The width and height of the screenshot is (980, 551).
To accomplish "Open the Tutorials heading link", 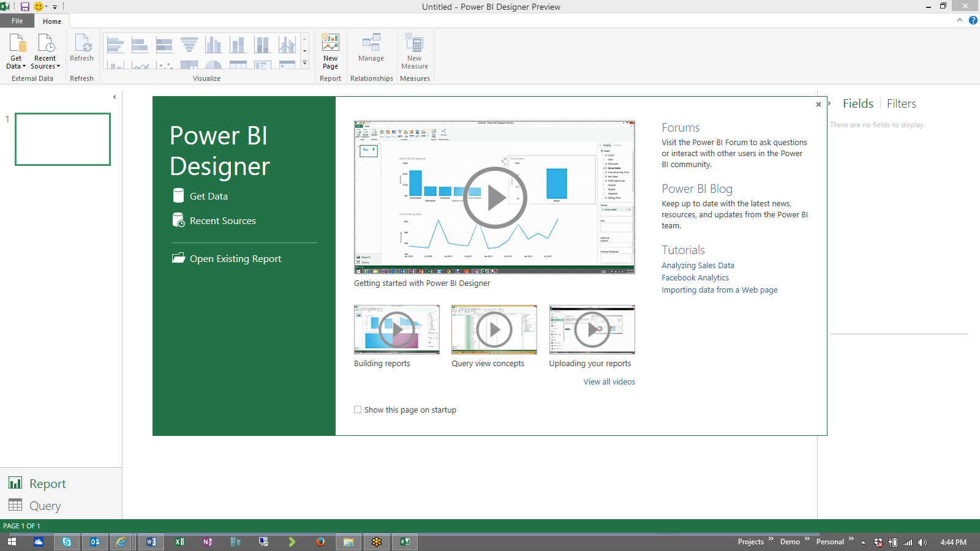I will pos(683,250).
